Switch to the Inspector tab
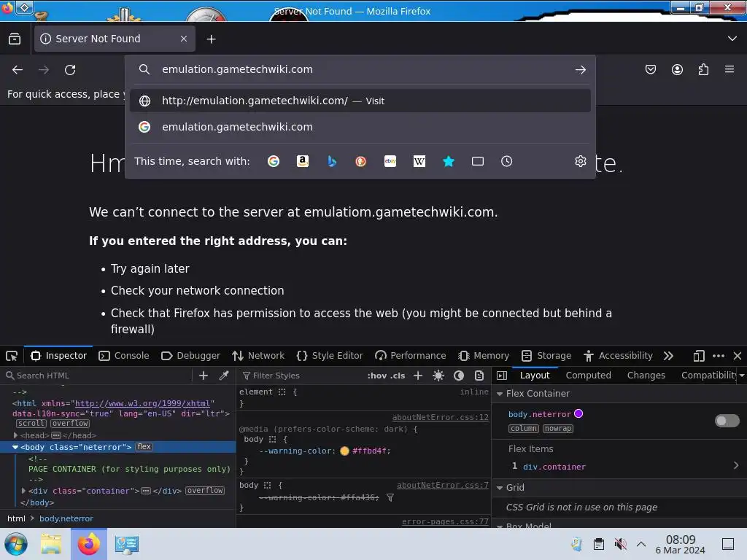The height and width of the screenshot is (560, 747). 58,356
